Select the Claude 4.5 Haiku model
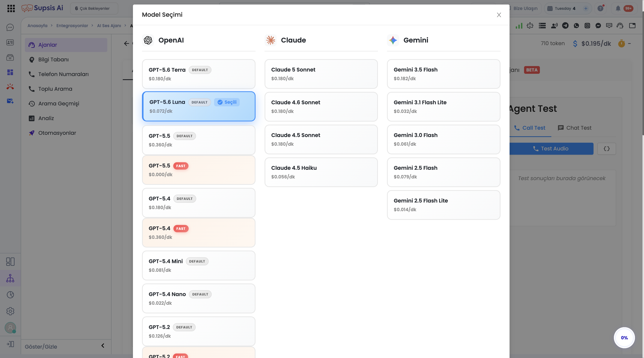 [x=321, y=172]
